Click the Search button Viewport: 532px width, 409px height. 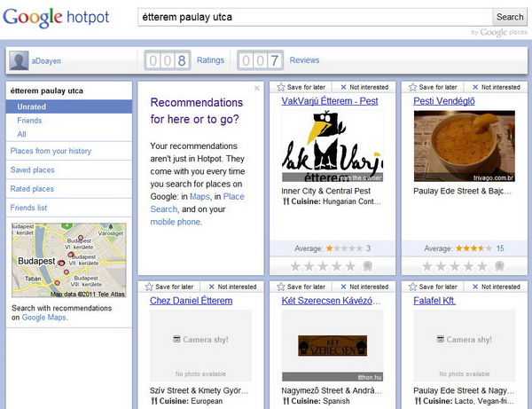coord(510,17)
